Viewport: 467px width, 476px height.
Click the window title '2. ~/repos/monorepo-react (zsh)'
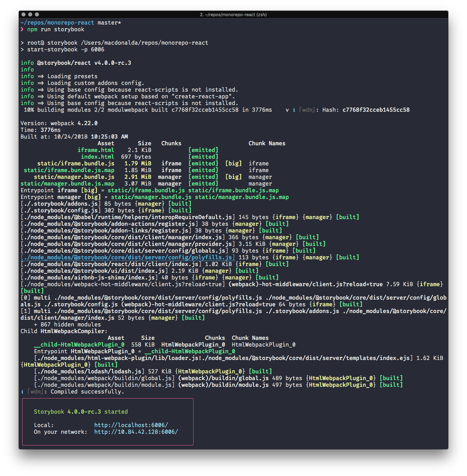point(233,14)
